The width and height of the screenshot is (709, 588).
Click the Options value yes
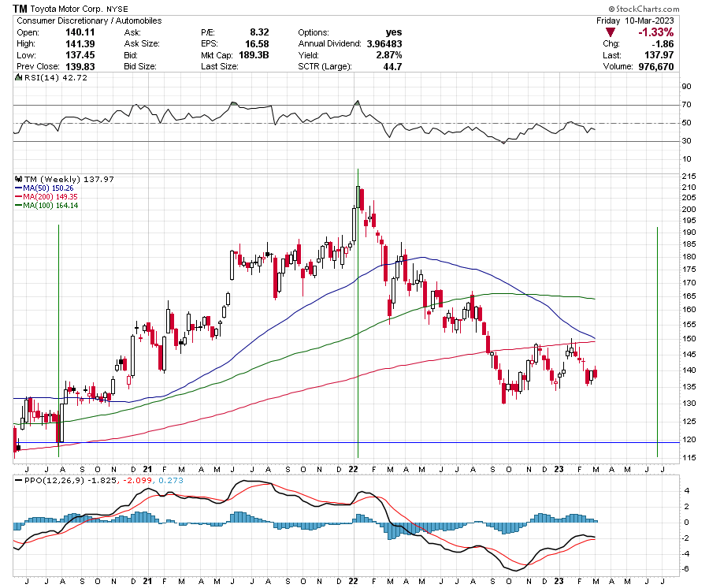tap(394, 32)
